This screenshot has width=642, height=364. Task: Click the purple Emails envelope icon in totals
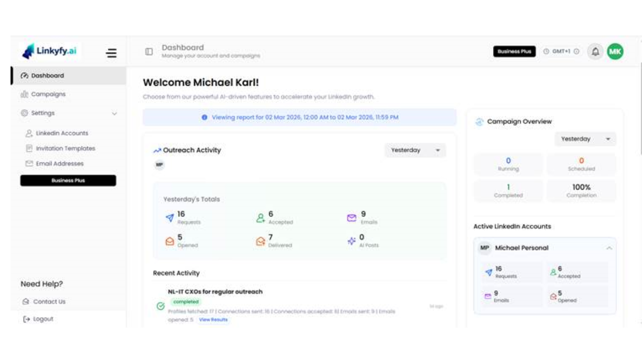pos(351,218)
